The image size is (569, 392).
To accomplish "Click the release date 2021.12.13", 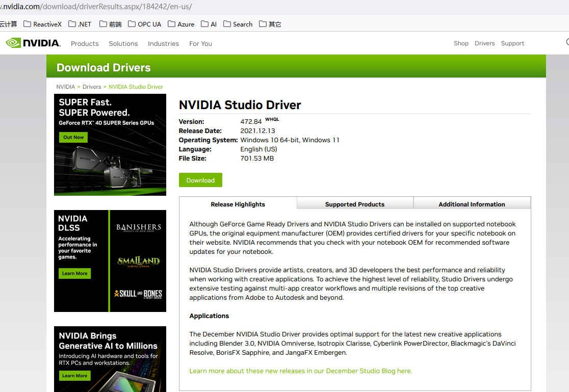I will click(x=257, y=130).
